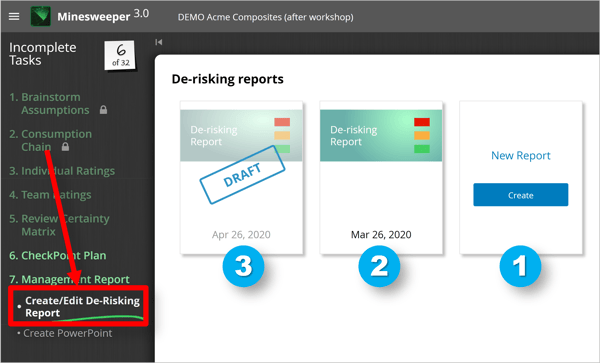Screen dimensions: 600x363
Task: Click the lock icon beside Consumption Chain
Action: [65, 147]
